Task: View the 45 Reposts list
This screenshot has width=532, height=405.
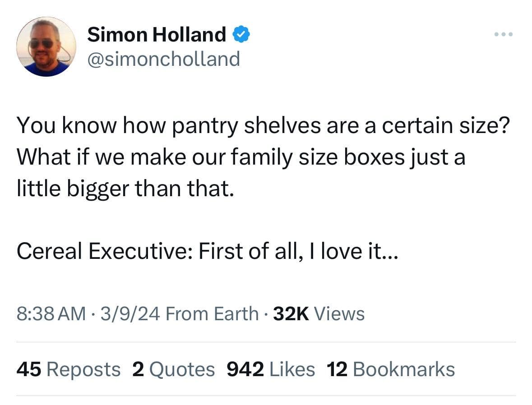Action: click(x=69, y=369)
